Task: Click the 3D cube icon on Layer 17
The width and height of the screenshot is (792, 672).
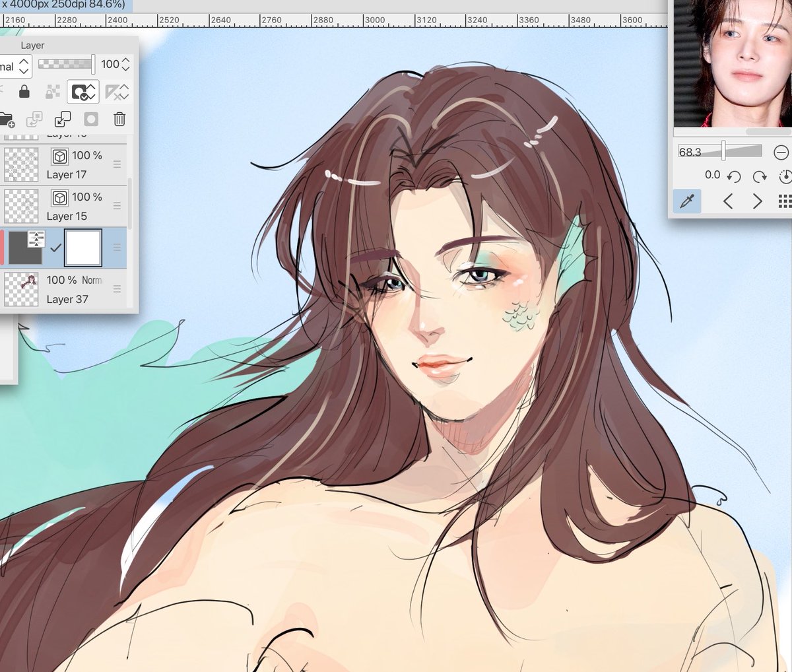Action: 60,156
